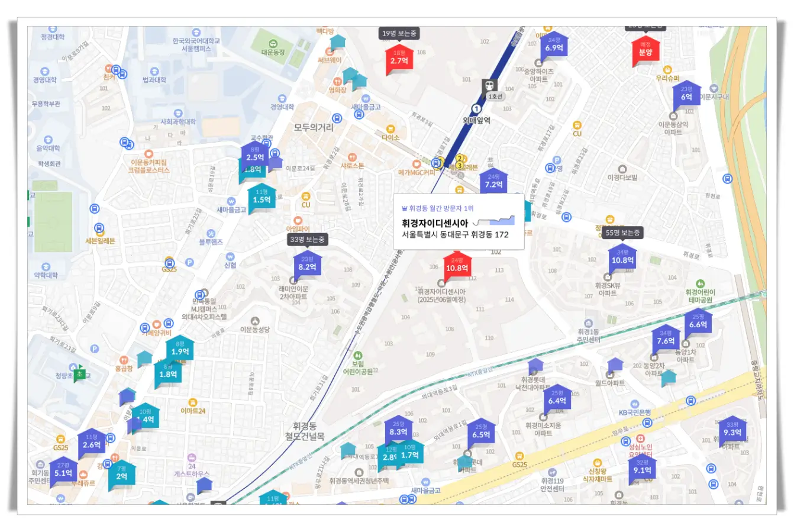The width and height of the screenshot is (794, 532).
Task: Click the 다이소 store icon
Action: pyautogui.click(x=390, y=128)
